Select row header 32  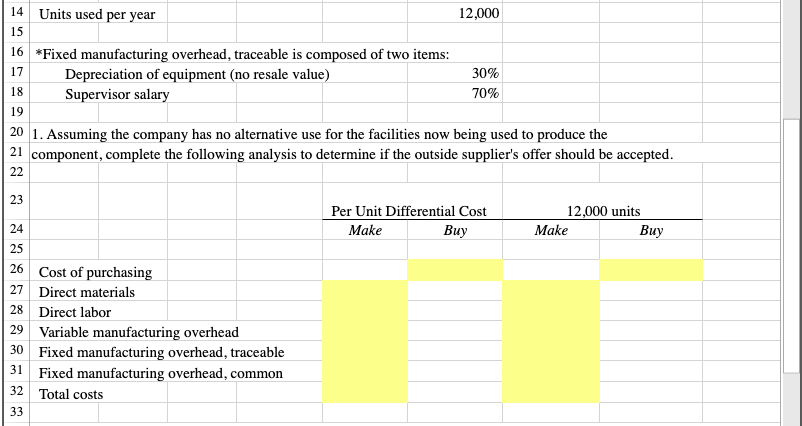pos(17,392)
